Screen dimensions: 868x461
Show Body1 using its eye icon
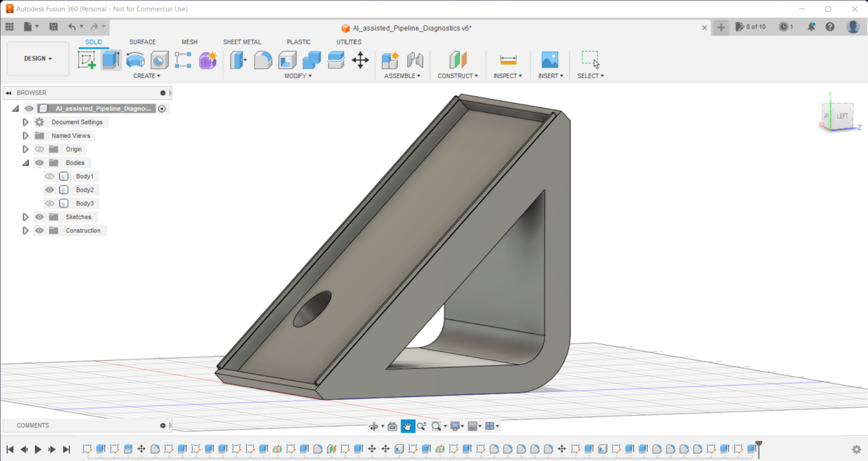[49, 176]
